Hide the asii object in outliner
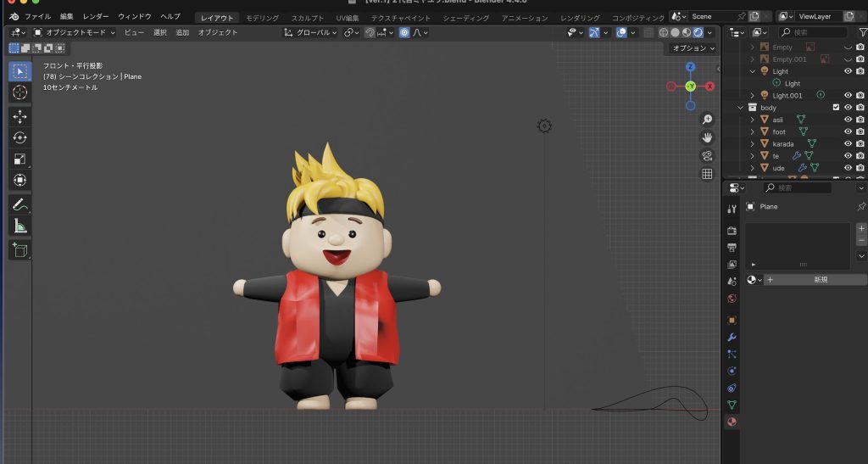868x464 pixels. [848, 120]
